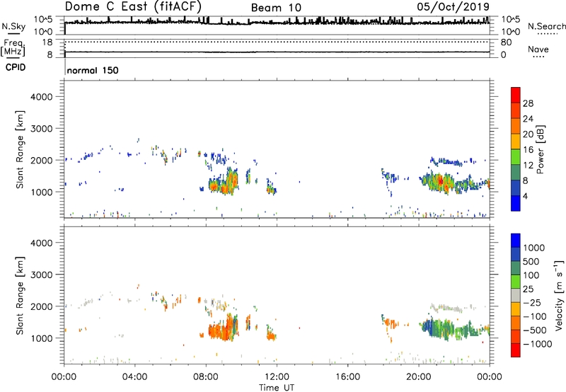Click the "-25" value on the velocity colorbar
566x392 pixels.
[x=532, y=303]
